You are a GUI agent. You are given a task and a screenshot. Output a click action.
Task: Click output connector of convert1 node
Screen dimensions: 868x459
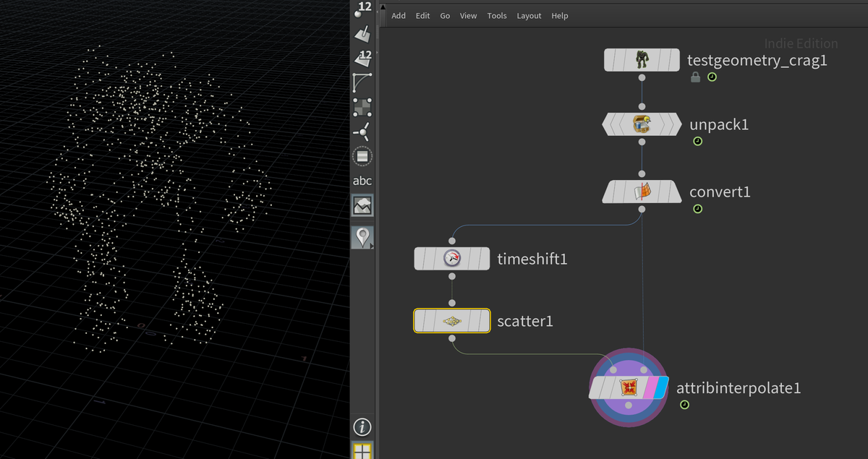click(642, 209)
